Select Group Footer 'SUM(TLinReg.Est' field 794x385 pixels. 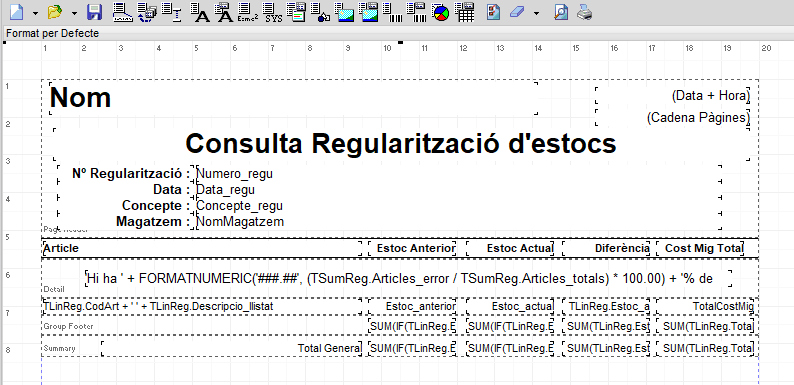pyautogui.click(x=606, y=326)
